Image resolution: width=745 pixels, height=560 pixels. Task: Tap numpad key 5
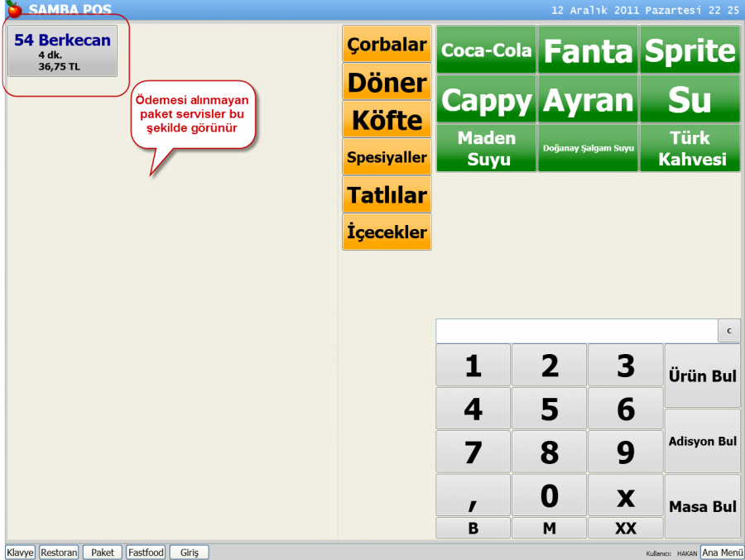click(x=550, y=409)
